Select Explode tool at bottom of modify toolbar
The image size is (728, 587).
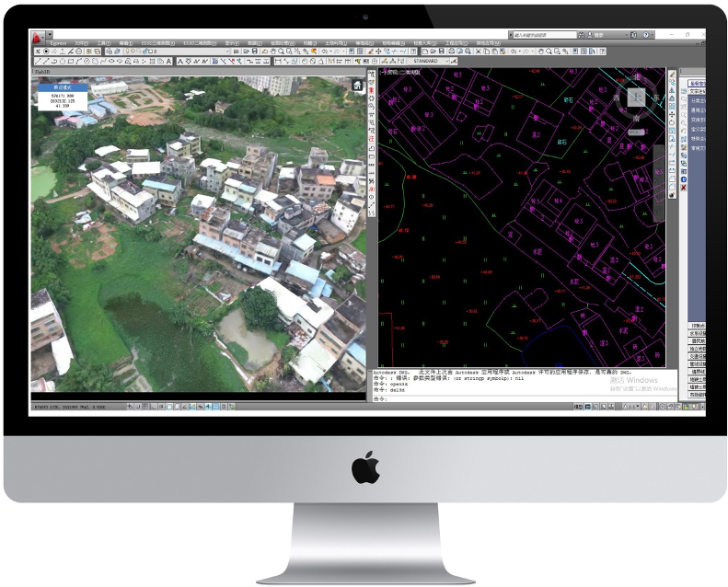pyautogui.click(x=672, y=195)
